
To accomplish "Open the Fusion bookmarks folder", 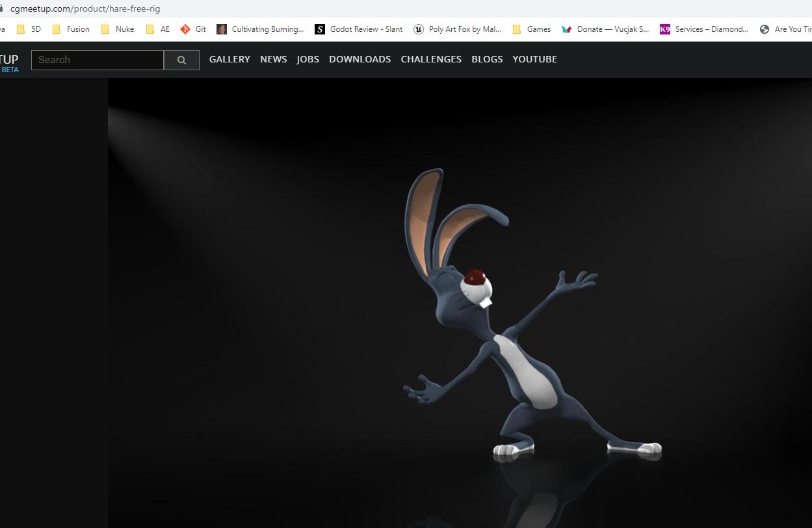I will (70, 29).
